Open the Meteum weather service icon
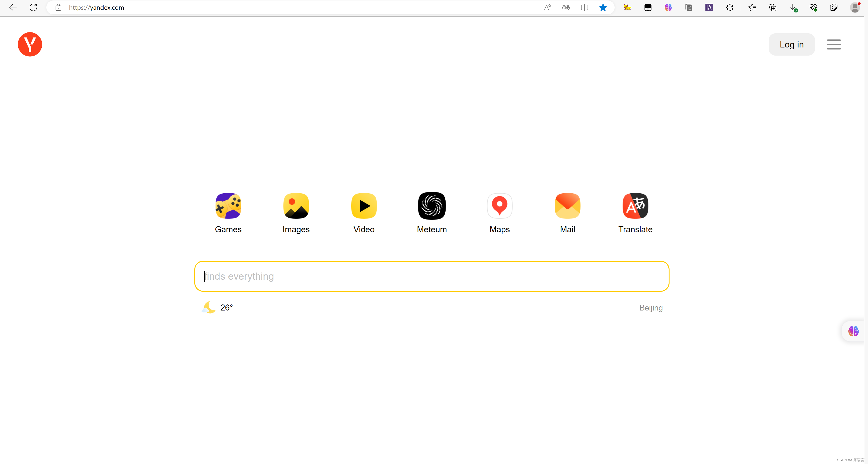 point(432,206)
